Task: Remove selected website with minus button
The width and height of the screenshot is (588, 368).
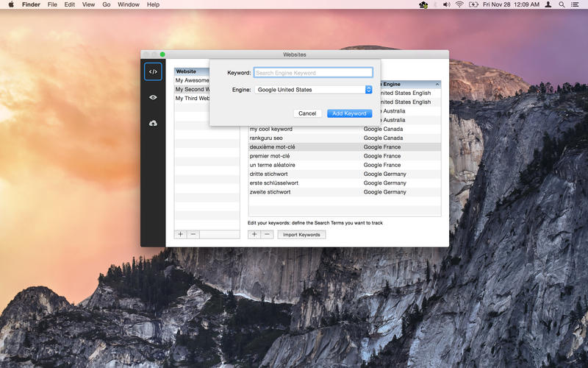Action: click(x=193, y=234)
